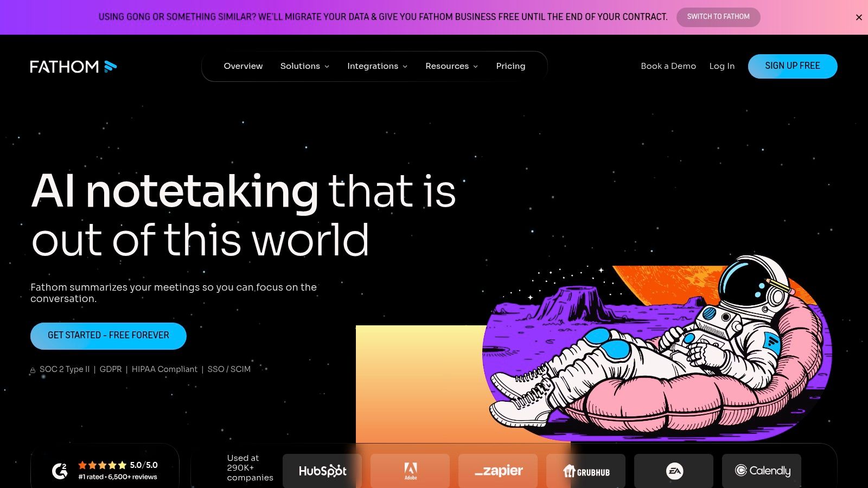Click the HubSpot company logo
This screenshot has height=488, width=868.
[323, 471]
